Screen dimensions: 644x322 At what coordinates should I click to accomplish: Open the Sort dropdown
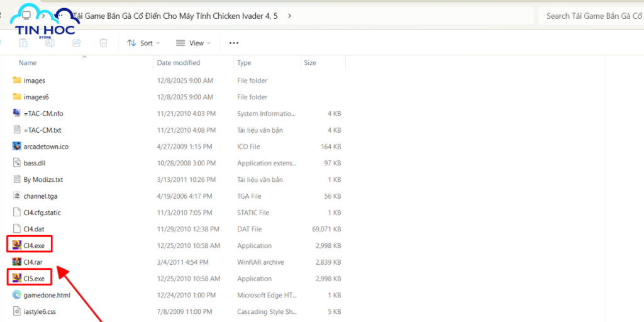point(143,43)
